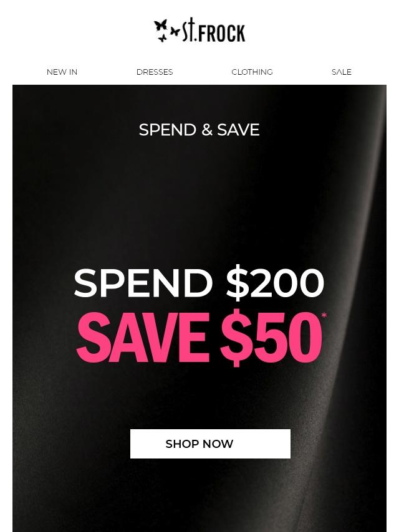Open the CLOTHING navigation item

(252, 72)
